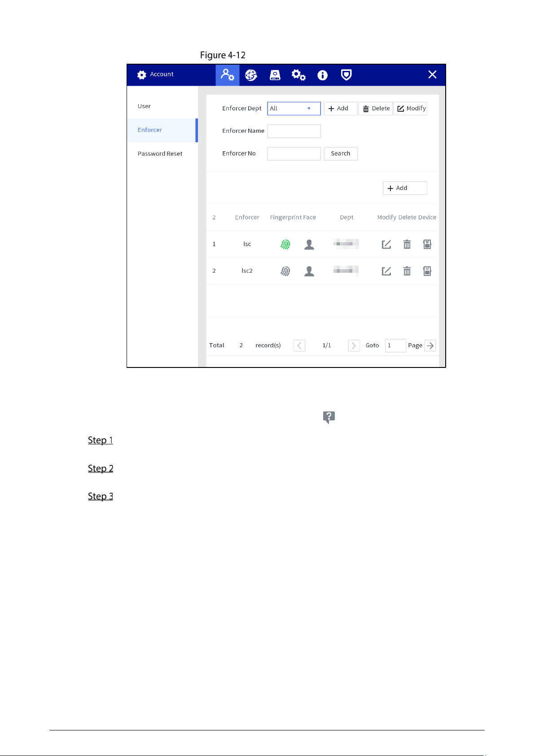This screenshot has height=756, width=535.
Task: Click the delete trash icon for lsc2
Action: click(407, 271)
